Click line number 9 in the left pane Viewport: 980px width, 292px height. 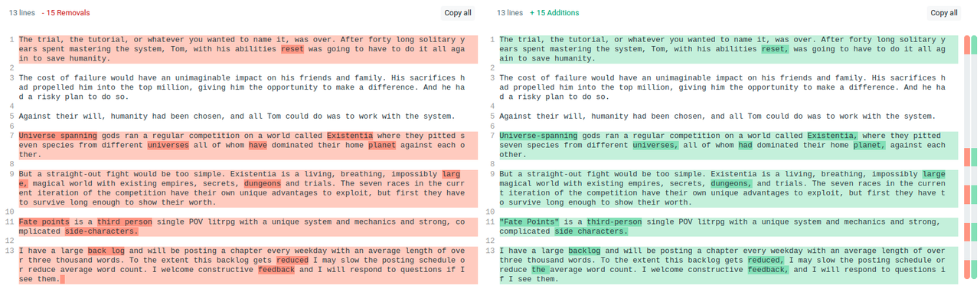tap(11, 174)
